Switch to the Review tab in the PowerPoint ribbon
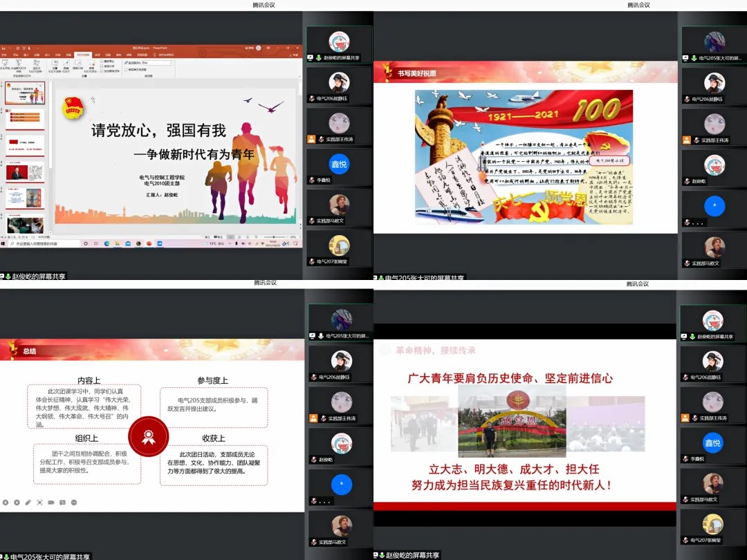The image size is (747, 560). click(98, 55)
